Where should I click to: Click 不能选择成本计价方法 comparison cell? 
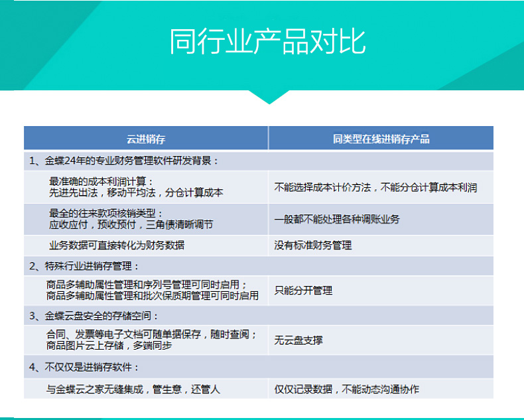coord(375,188)
